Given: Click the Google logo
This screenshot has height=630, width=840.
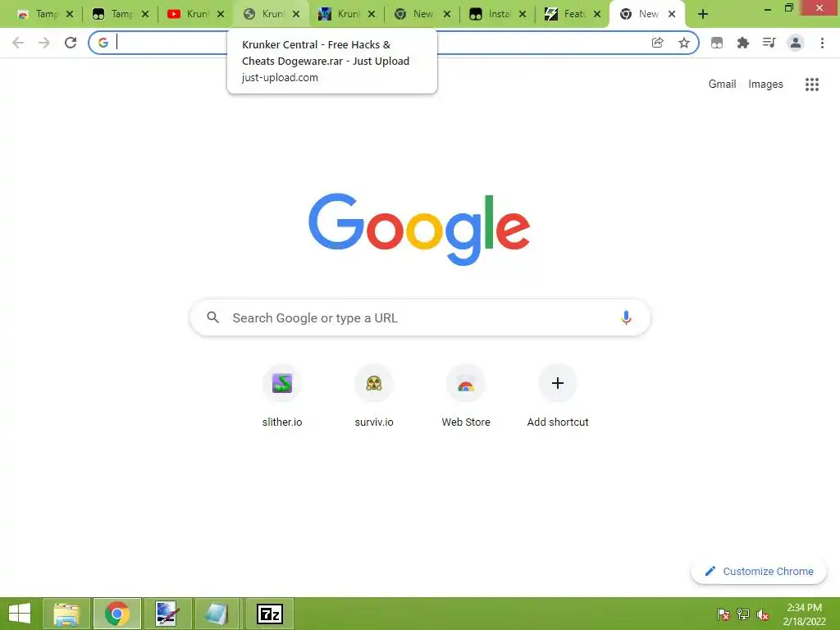Looking at the screenshot, I should (x=419, y=230).
